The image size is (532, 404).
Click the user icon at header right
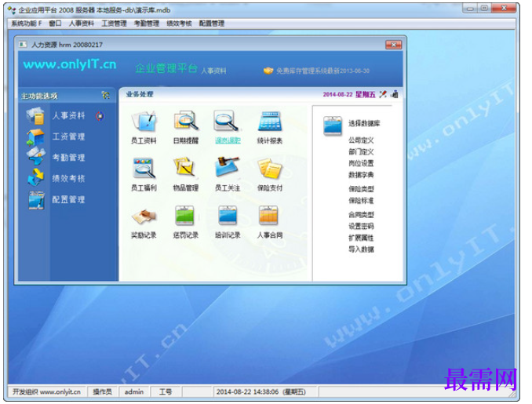coord(394,94)
